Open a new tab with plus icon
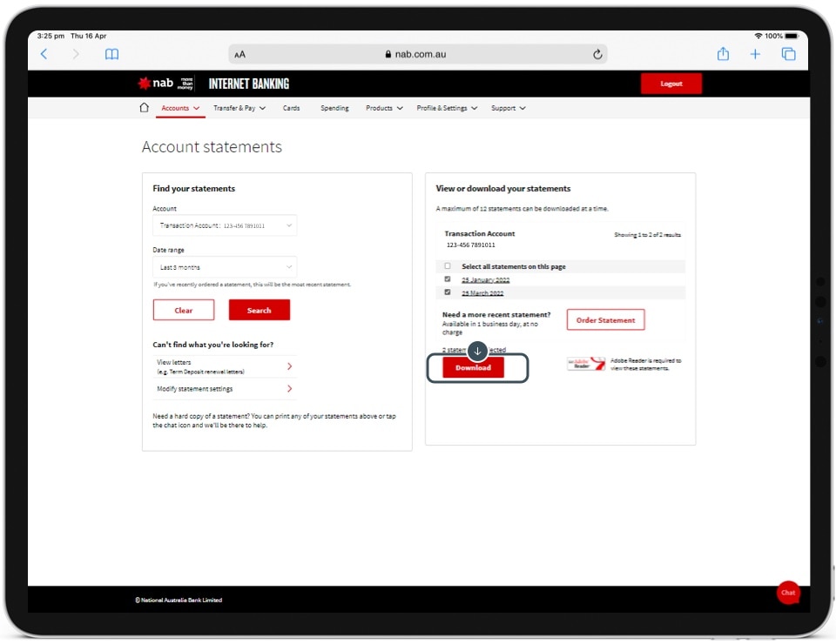Viewport: 836px width, 644px height. [x=755, y=54]
